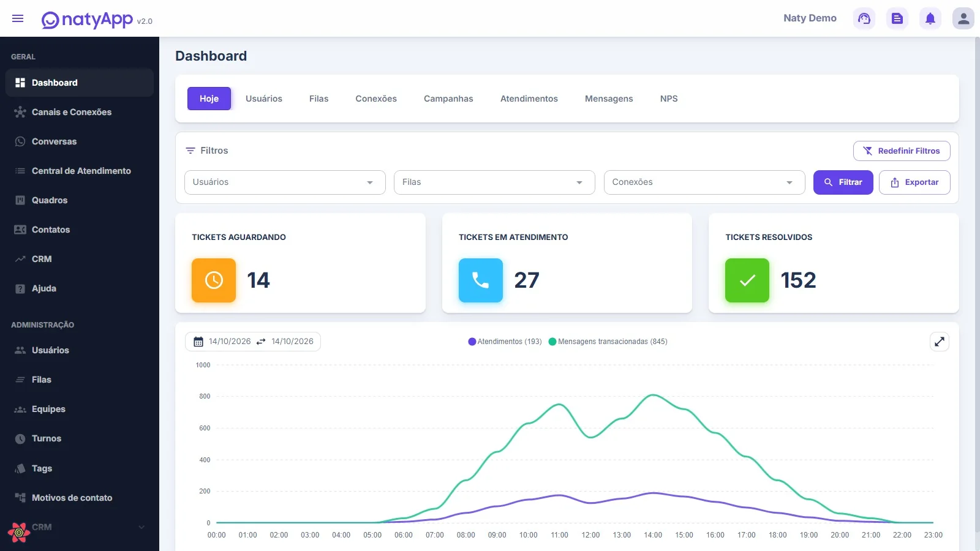Toggle Mensagens transacionadas series in legend
The image size is (980, 551).
[608, 342]
